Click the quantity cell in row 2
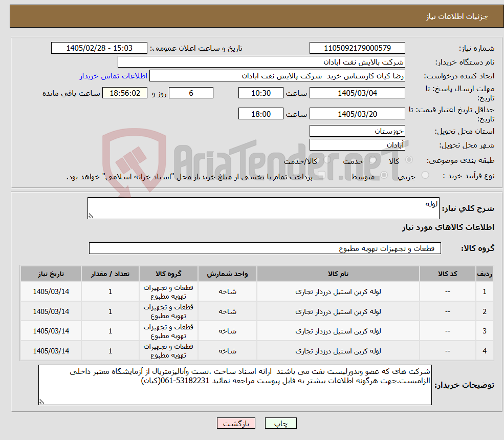 tap(110, 311)
